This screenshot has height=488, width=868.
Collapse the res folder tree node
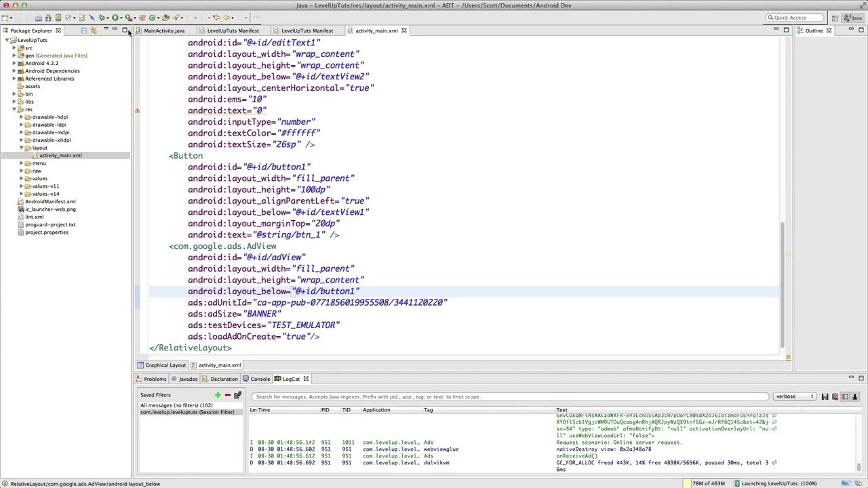coord(14,109)
